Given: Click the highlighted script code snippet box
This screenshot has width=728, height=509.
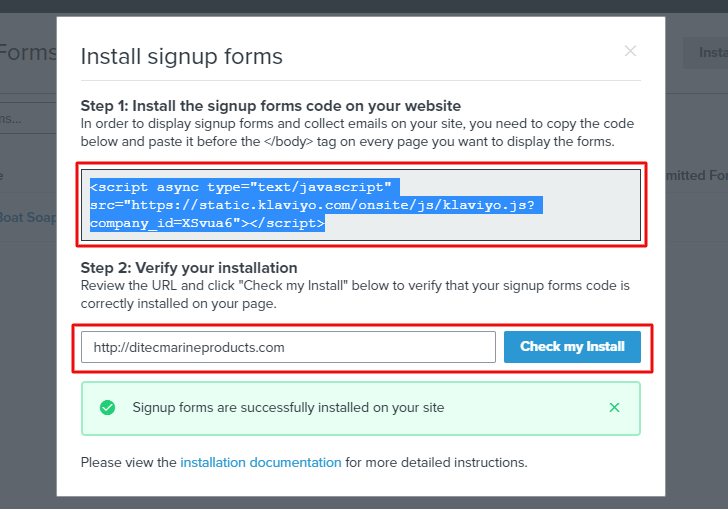Looking at the screenshot, I should [360, 205].
